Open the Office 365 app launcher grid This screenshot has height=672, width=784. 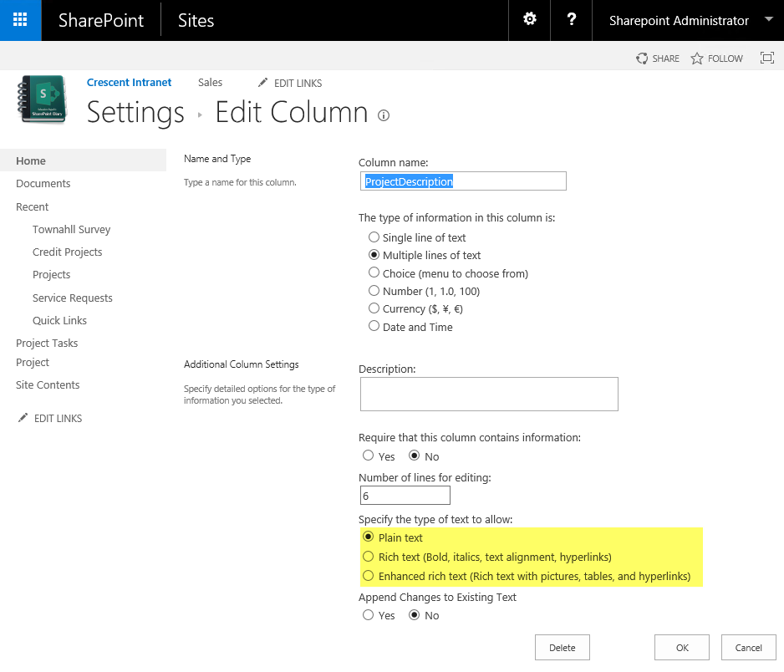pos(20,20)
